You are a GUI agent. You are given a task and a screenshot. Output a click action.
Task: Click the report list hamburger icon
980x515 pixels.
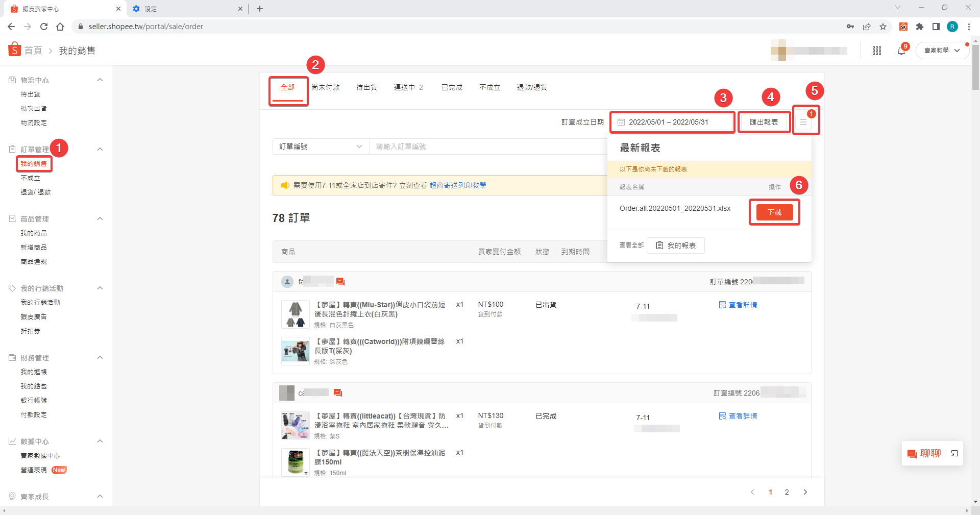click(803, 122)
